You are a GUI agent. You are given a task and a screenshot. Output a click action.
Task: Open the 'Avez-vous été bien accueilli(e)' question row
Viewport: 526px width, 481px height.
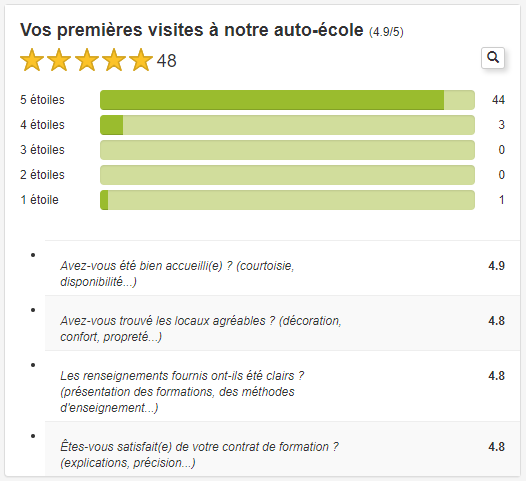[x=282, y=268]
